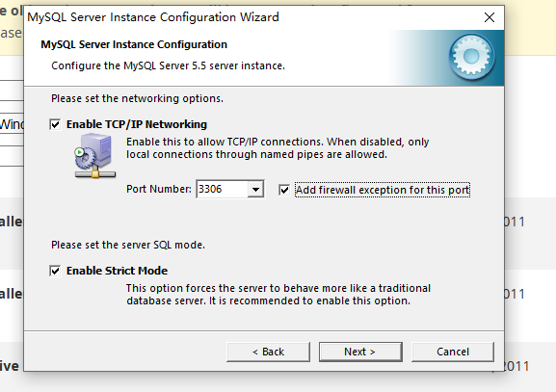Toggle the firewall exception checkbox
Image resolution: width=556 pixels, height=392 pixels.
284,190
